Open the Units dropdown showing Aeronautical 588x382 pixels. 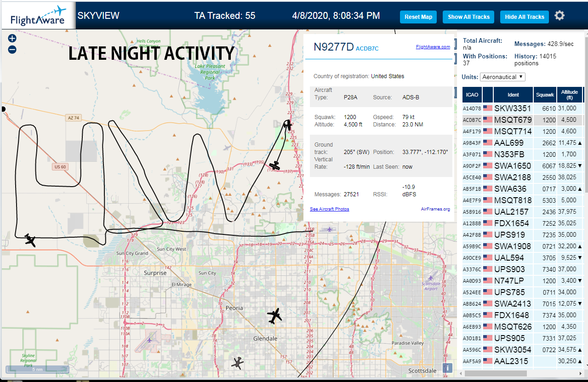click(x=502, y=77)
